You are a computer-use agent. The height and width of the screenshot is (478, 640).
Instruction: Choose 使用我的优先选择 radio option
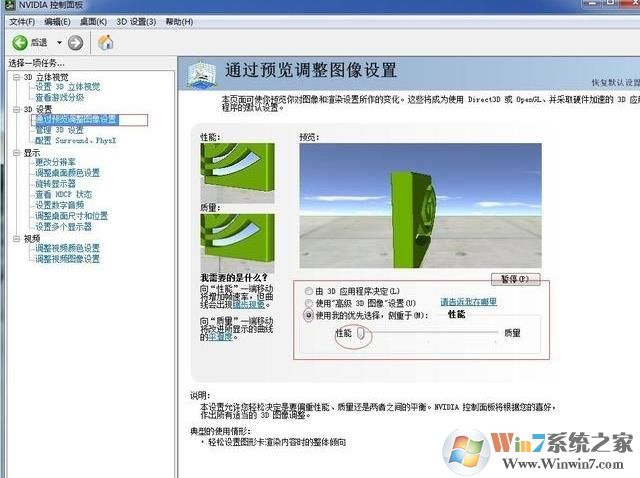pyautogui.click(x=309, y=315)
